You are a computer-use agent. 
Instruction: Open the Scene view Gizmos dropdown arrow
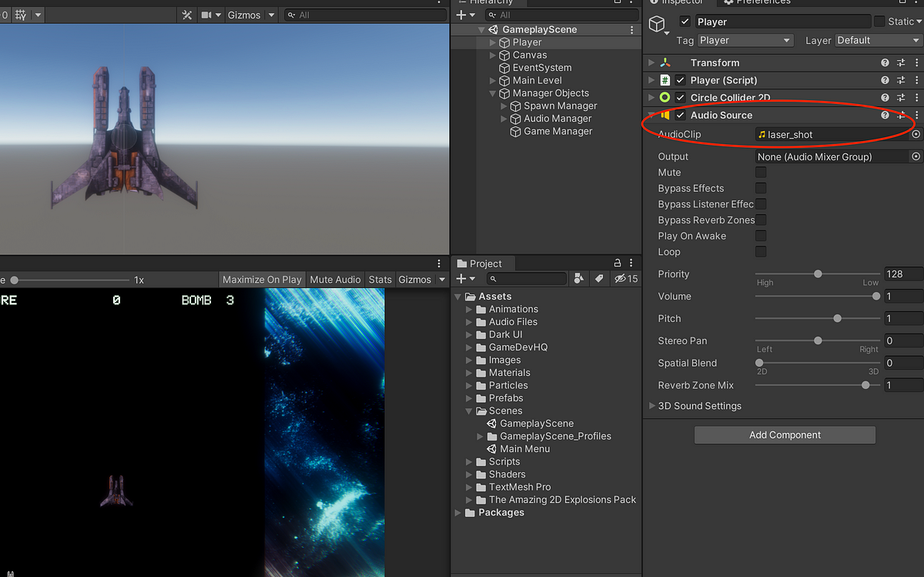(269, 15)
